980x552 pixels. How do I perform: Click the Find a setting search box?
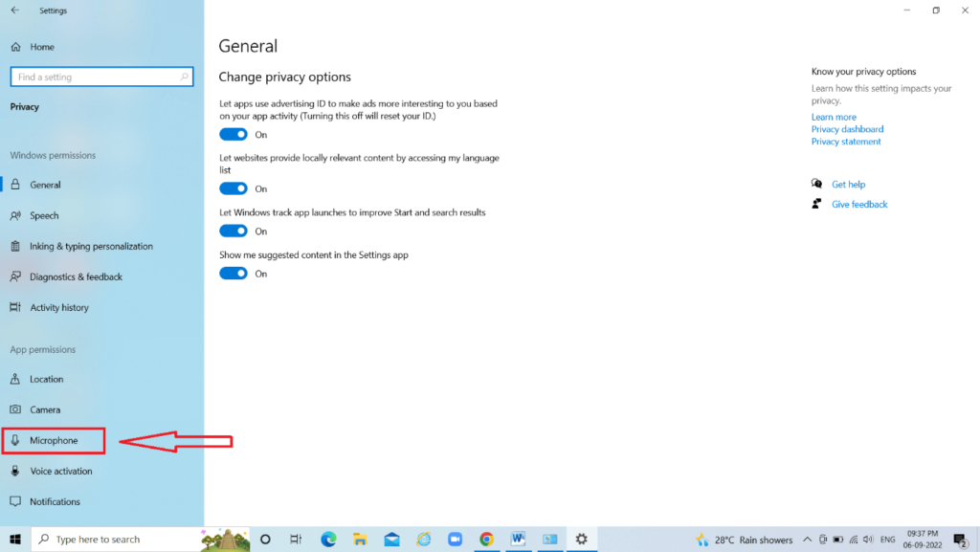(101, 77)
